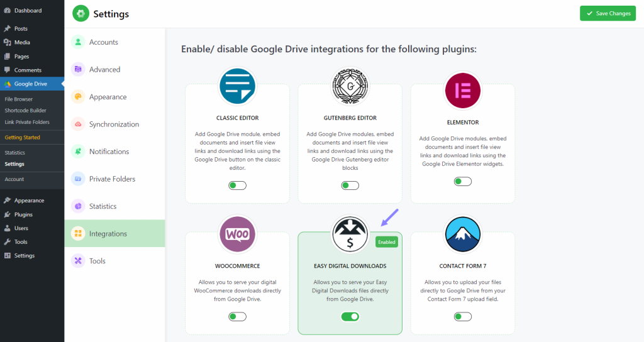Click the Users icon in admin menu
Image resolution: width=644 pixels, height=342 pixels.
coord(7,228)
